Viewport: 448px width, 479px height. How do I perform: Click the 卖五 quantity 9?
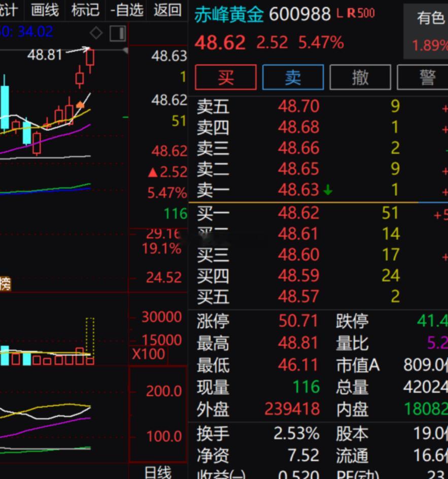[x=395, y=106]
